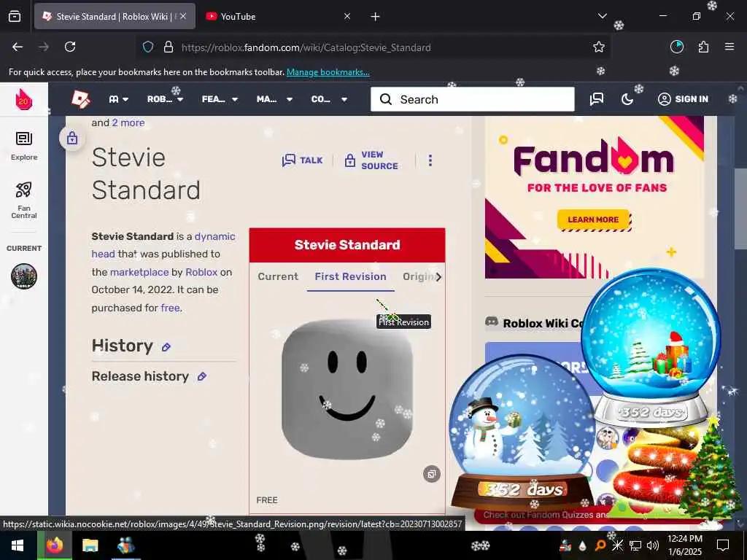The image size is (747, 560).
Task: Expand the FEA... navigation dropdown
Action: click(x=220, y=99)
